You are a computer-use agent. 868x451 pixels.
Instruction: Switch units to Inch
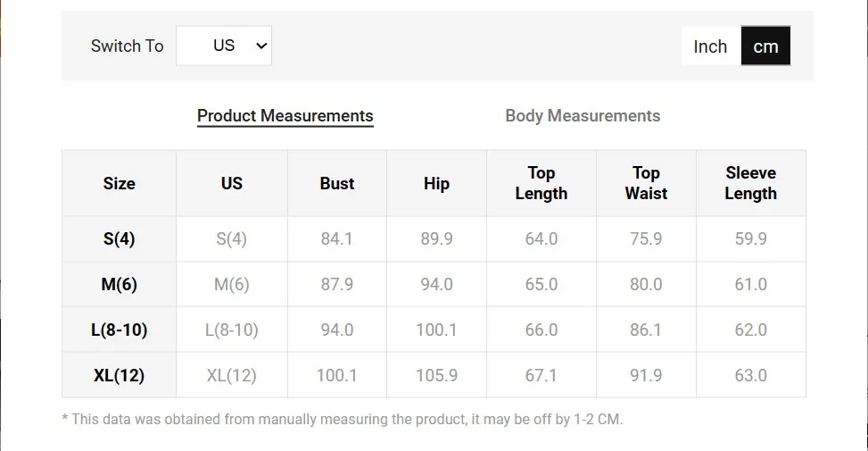point(711,46)
